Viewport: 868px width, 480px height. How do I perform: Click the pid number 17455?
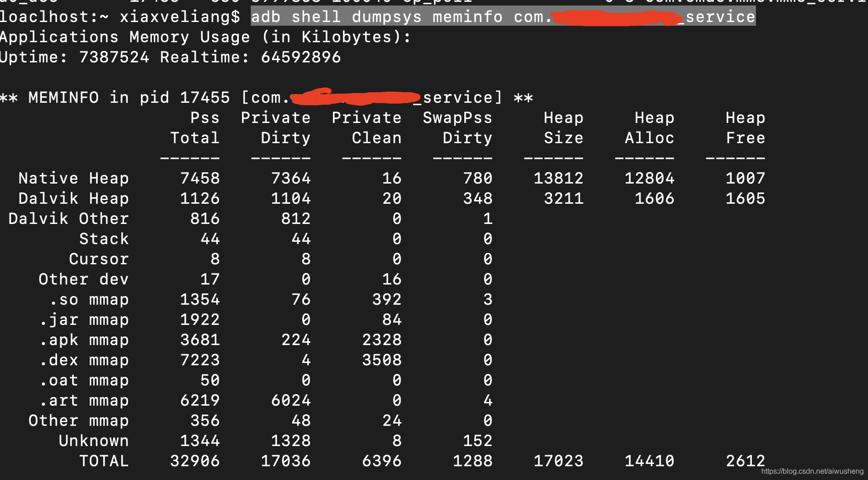205,98
